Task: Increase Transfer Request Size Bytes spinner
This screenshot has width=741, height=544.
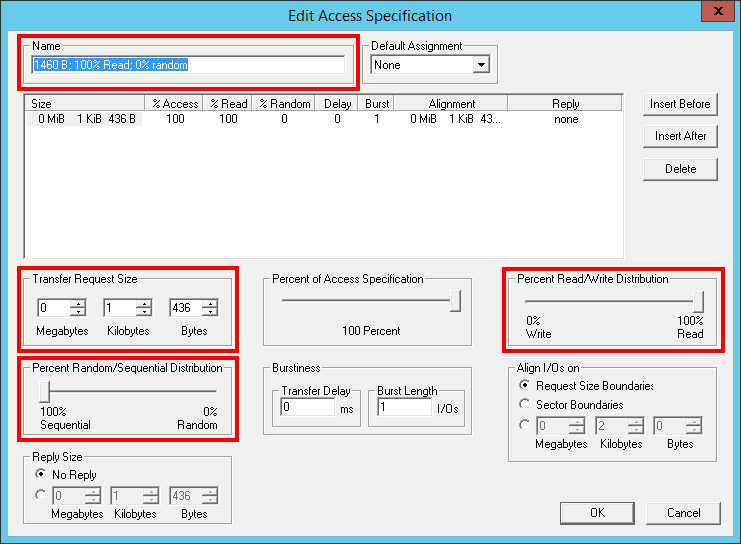Action: (x=210, y=303)
